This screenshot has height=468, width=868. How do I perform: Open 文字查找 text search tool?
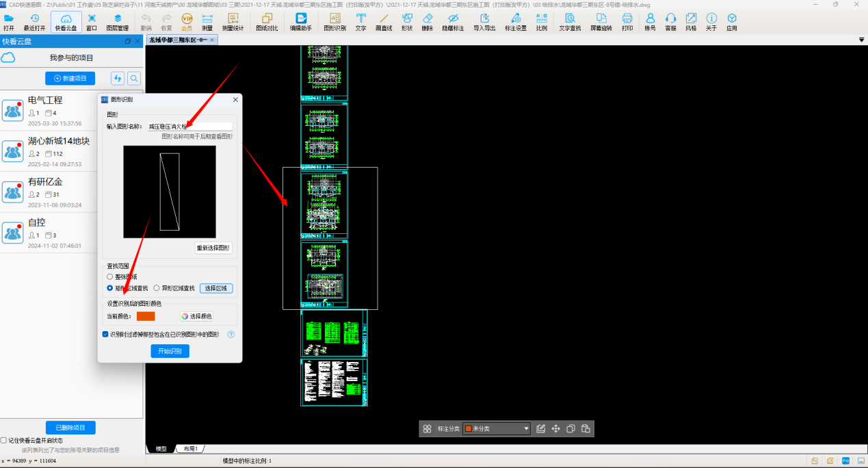tap(570, 22)
